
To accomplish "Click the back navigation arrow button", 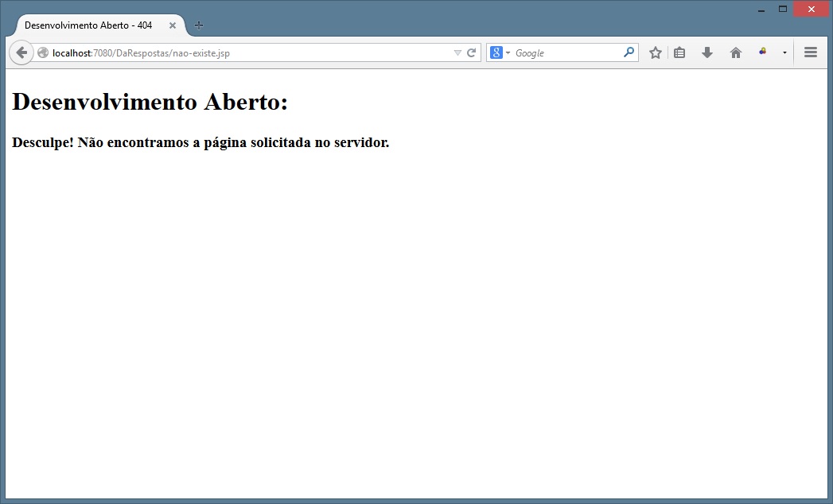I will [21, 52].
